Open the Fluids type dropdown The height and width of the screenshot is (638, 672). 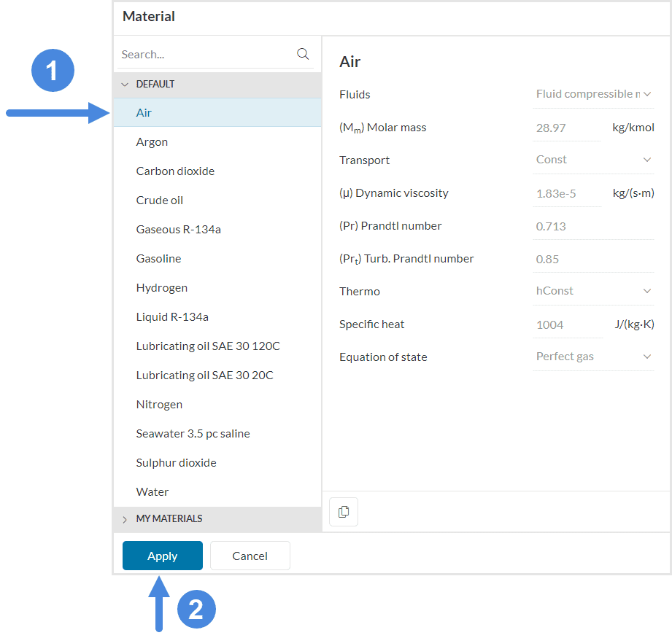pos(592,94)
